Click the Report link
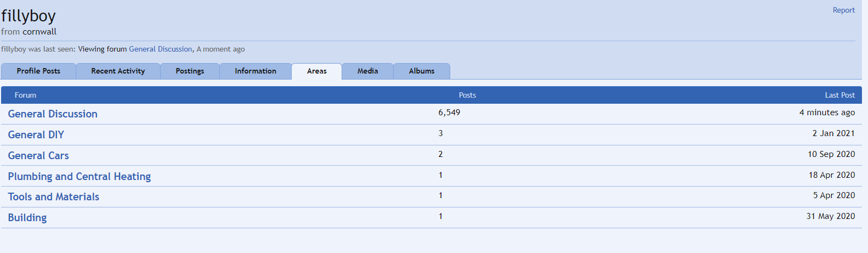The image size is (868, 253). (843, 10)
